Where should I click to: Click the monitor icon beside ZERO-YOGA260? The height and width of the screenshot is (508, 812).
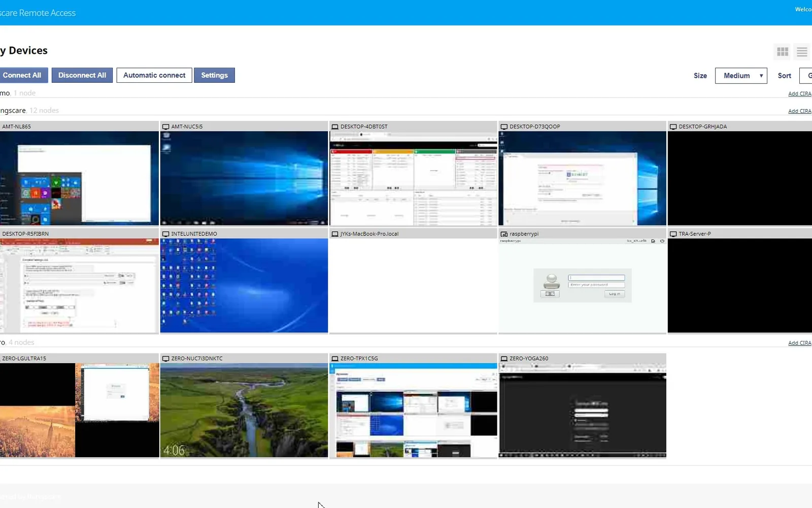[504, 358]
